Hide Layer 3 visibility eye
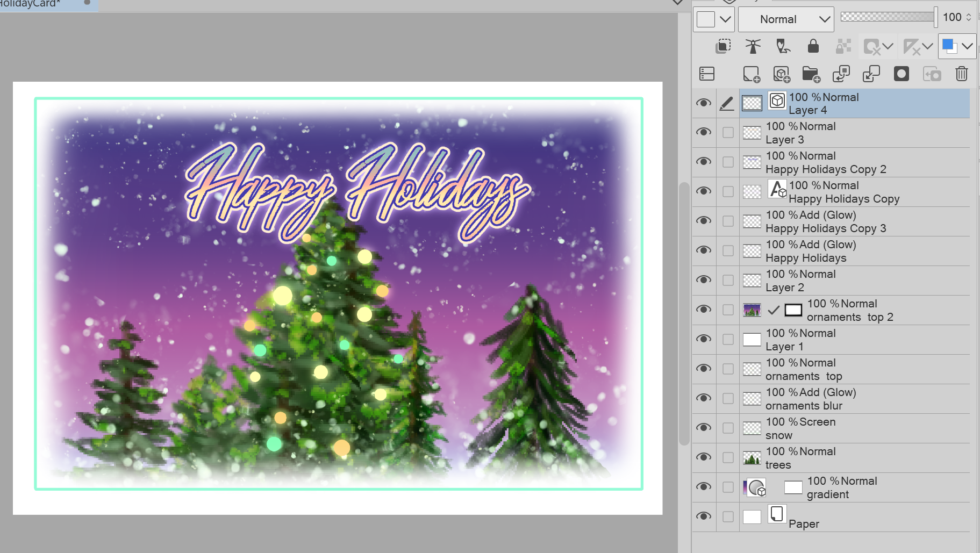This screenshot has width=980, height=553. point(704,132)
